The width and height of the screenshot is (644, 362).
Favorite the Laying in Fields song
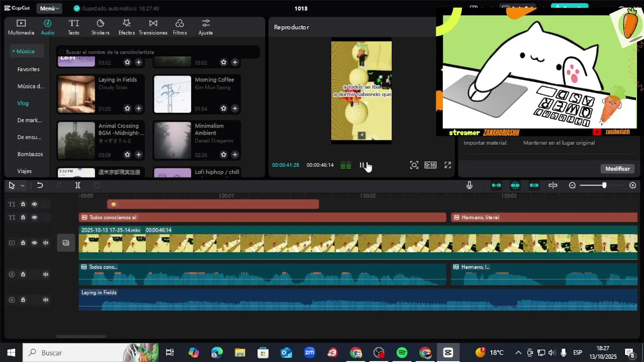(x=127, y=108)
